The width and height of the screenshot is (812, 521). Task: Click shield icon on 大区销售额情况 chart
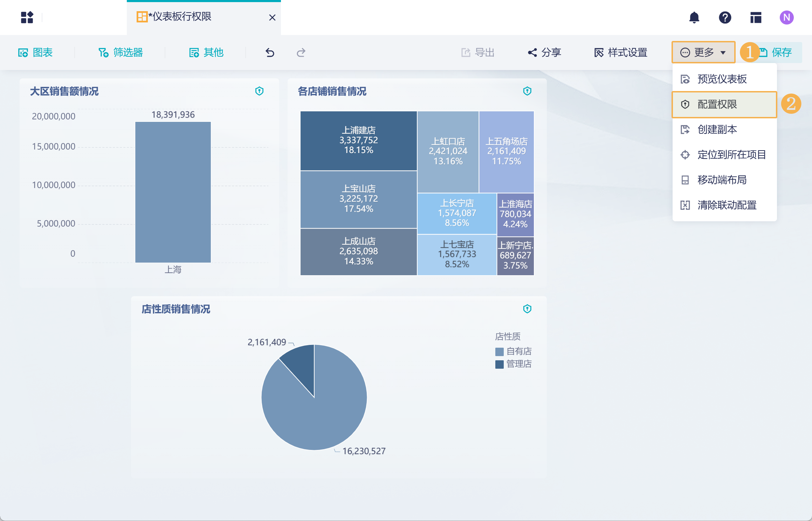pos(259,91)
